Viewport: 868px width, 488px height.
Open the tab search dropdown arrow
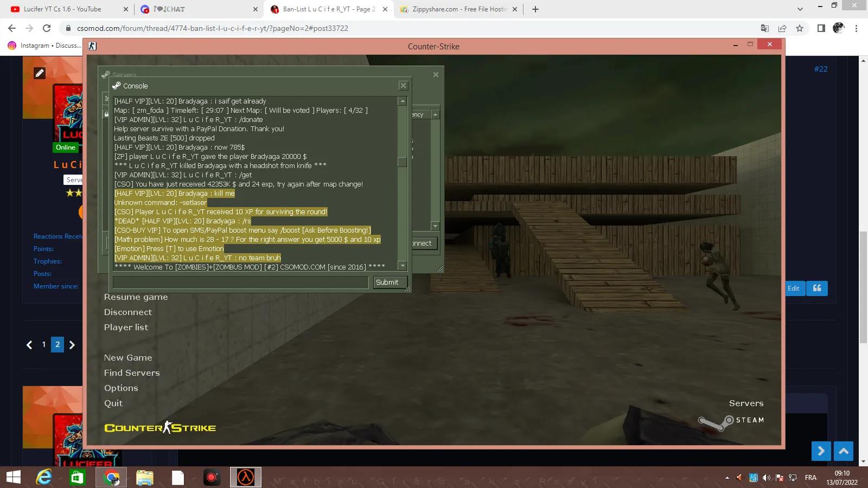(x=800, y=9)
